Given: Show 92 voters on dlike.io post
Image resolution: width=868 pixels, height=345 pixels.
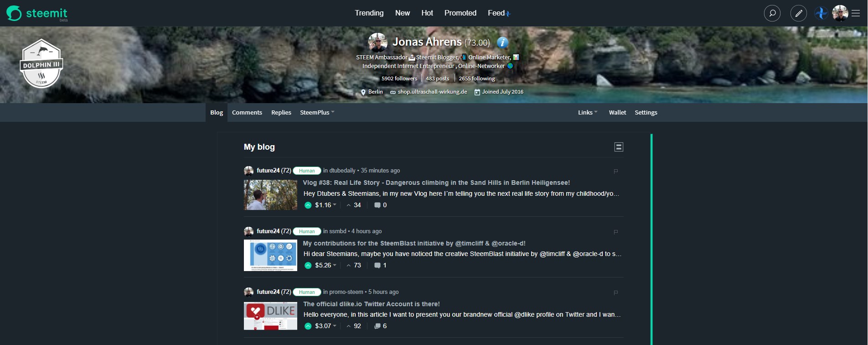Looking at the screenshot, I should pos(353,326).
